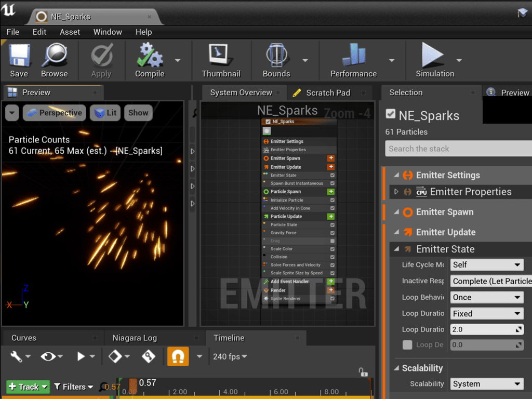The image size is (532, 399).
Task: Click the play icon in Timeline toolbar
Action: tap(81, 356)
